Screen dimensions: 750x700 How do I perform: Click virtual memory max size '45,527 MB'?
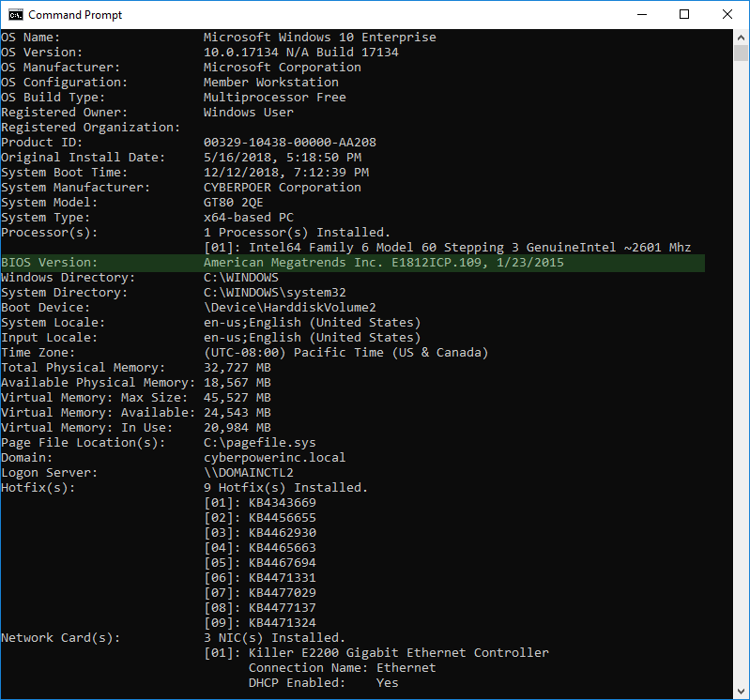click(x=237, y=398)
